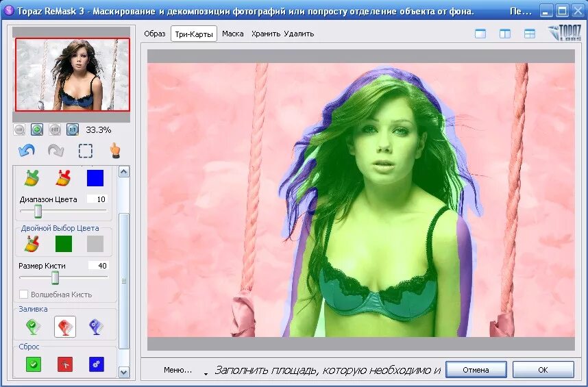
Task: Zoom in the preview image
Action: tap(37, 129)
